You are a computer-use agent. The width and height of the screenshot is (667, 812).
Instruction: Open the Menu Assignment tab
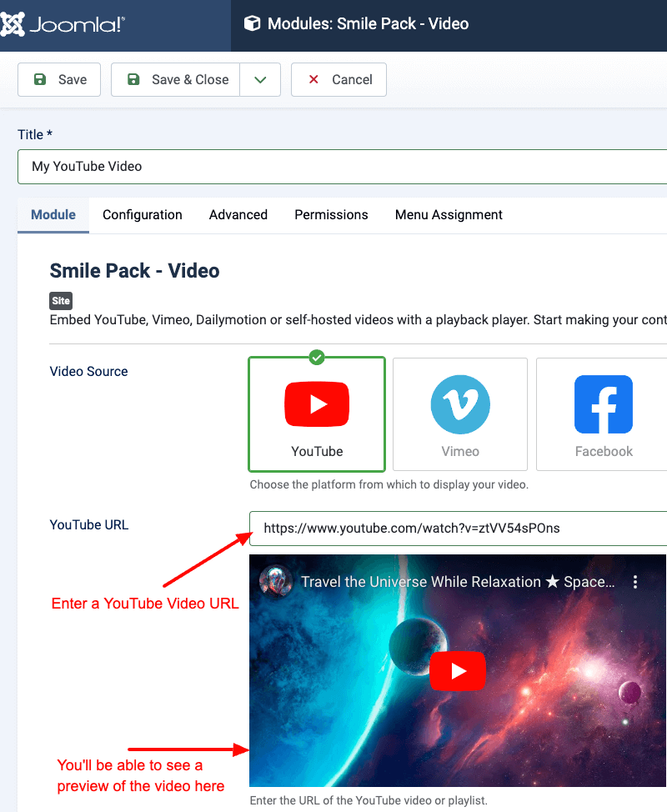449,214
